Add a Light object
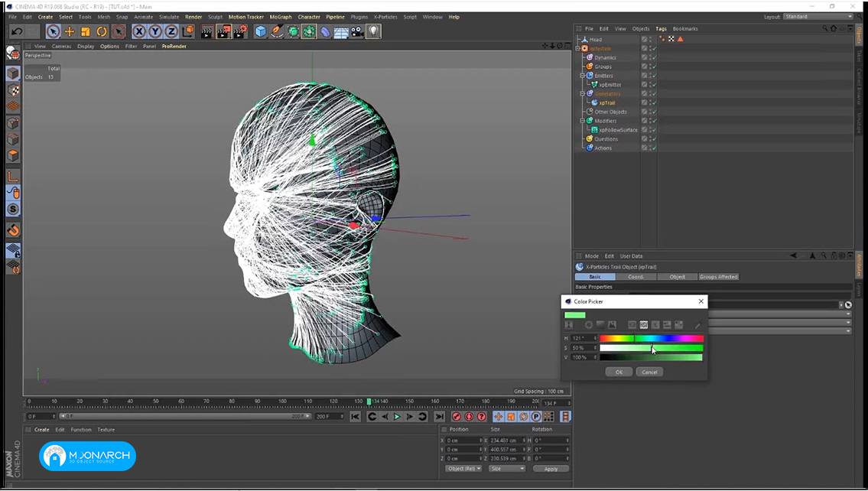 [x=374, y=31]
